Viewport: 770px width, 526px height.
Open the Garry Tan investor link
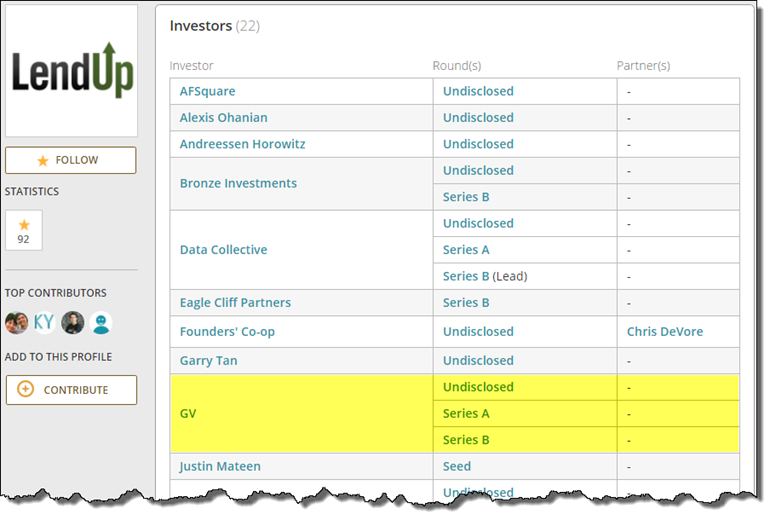click(x=208, y=360)
